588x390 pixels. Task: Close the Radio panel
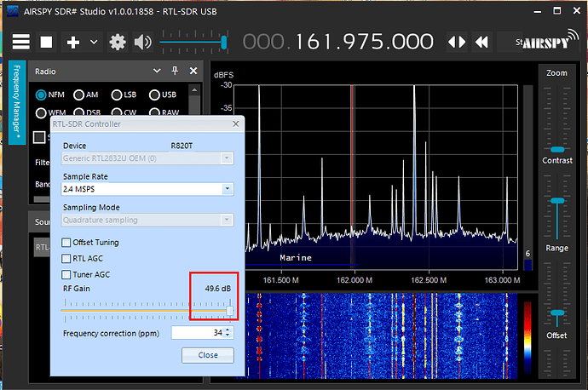(193, 71)
